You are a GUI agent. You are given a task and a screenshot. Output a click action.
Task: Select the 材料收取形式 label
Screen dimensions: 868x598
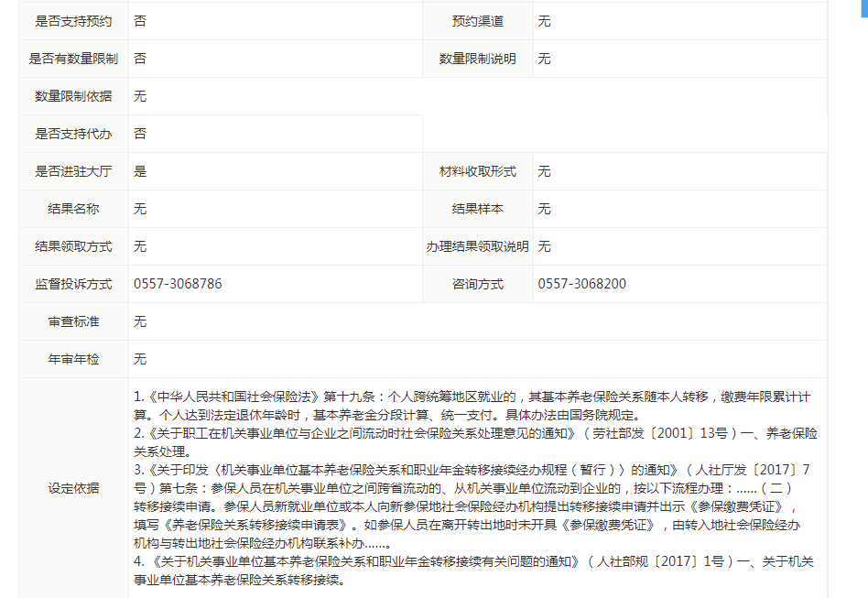coord(477,171)
